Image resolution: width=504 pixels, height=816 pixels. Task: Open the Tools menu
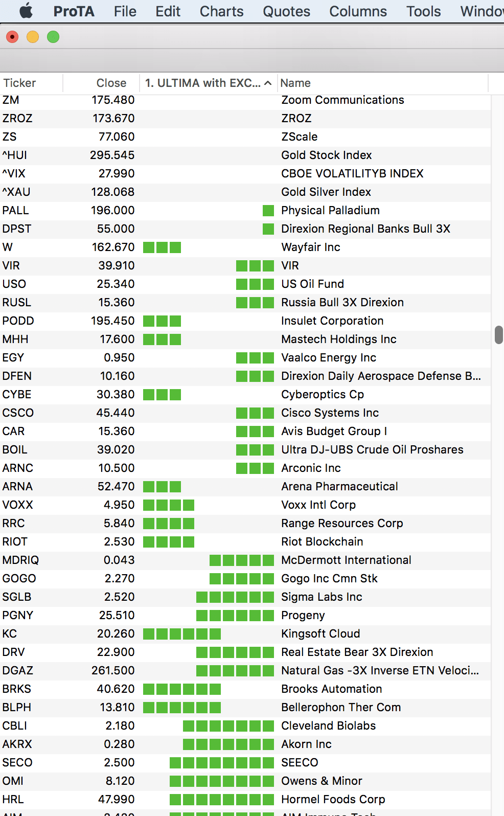[x=423, y=11]
